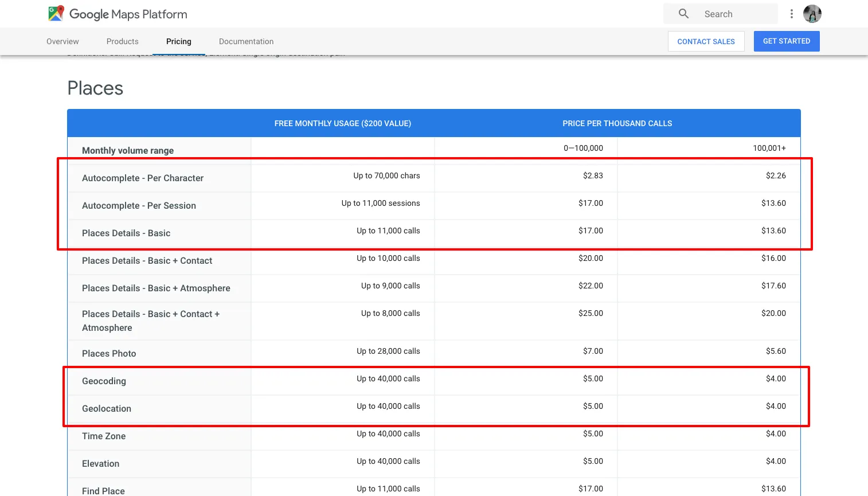Select Places Details - Basic + Contact label

[x=147, y=260]
